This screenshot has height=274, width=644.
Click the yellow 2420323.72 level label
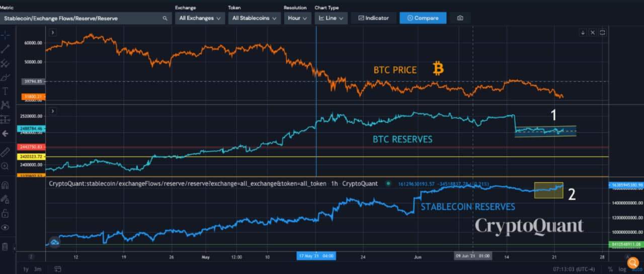(30, 157)
